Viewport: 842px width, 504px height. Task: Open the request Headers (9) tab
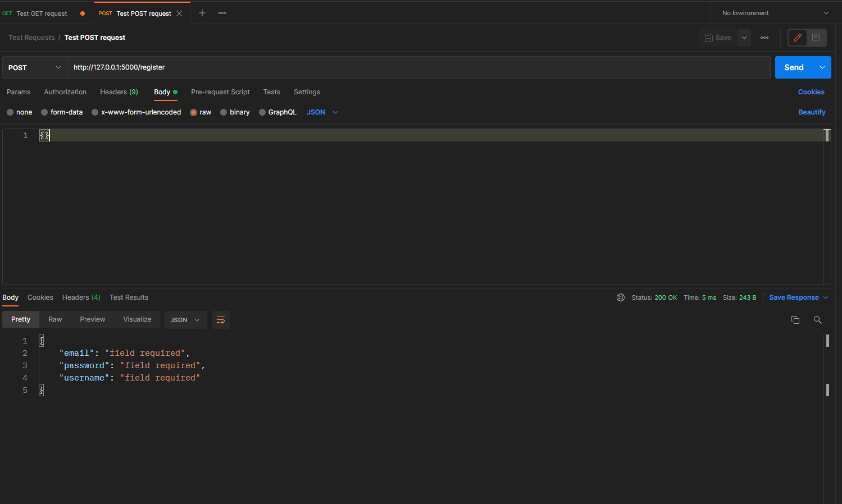click(119, 92)
